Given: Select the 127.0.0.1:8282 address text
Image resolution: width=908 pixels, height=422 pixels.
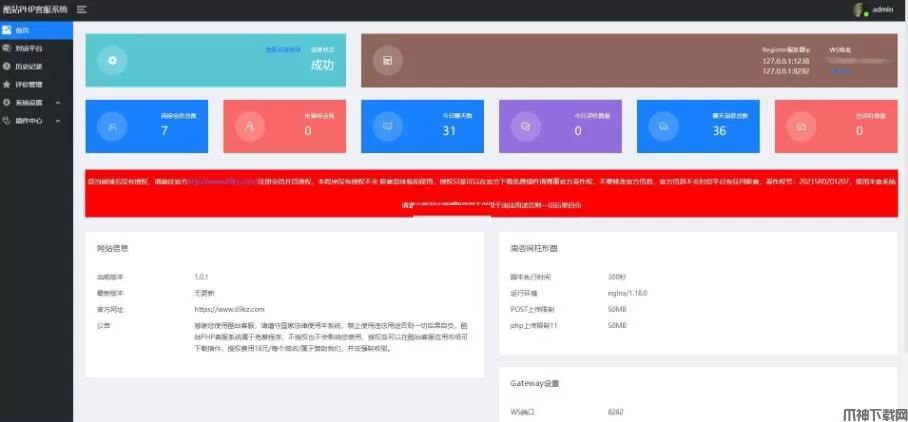Looking at the screenshot, I should 786,71.
